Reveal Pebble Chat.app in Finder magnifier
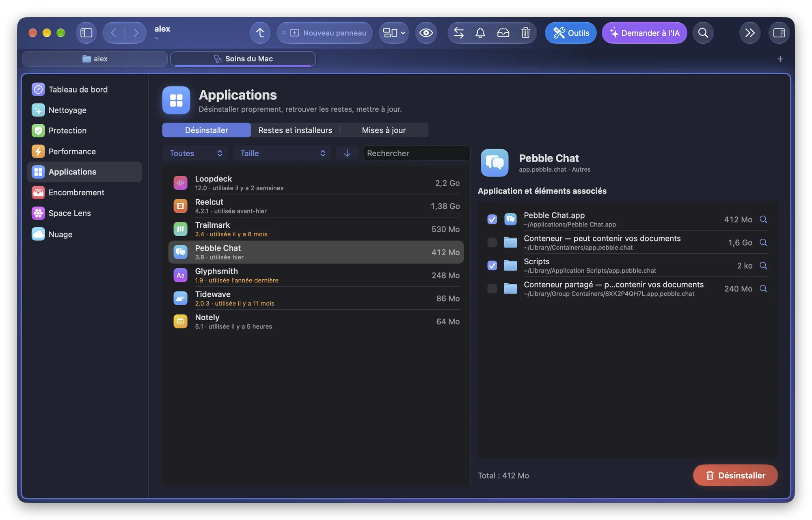 click(763, 220)
